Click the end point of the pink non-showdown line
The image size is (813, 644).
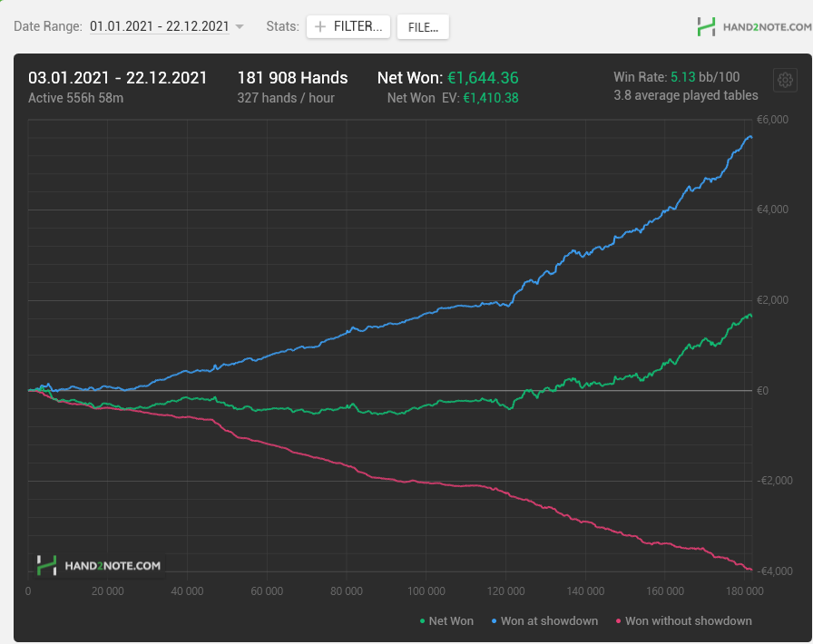pyautogui.click(x=751, y=570)
